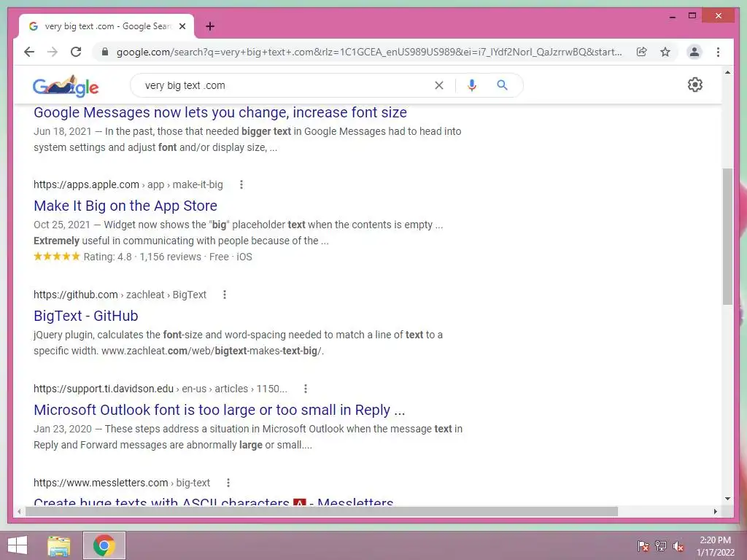Maximize the Chrome window
Image resolution: width=747 pixels, height=560 pixels.
click(x=692, y=16)
